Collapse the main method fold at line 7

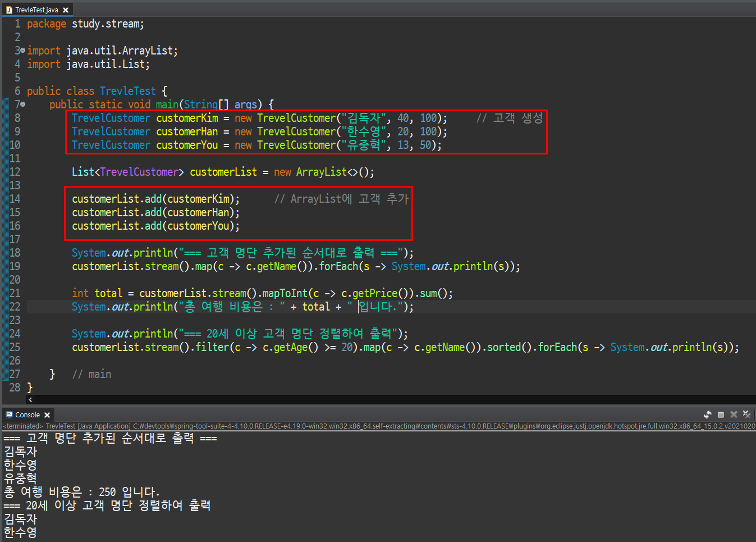point(22,104)
